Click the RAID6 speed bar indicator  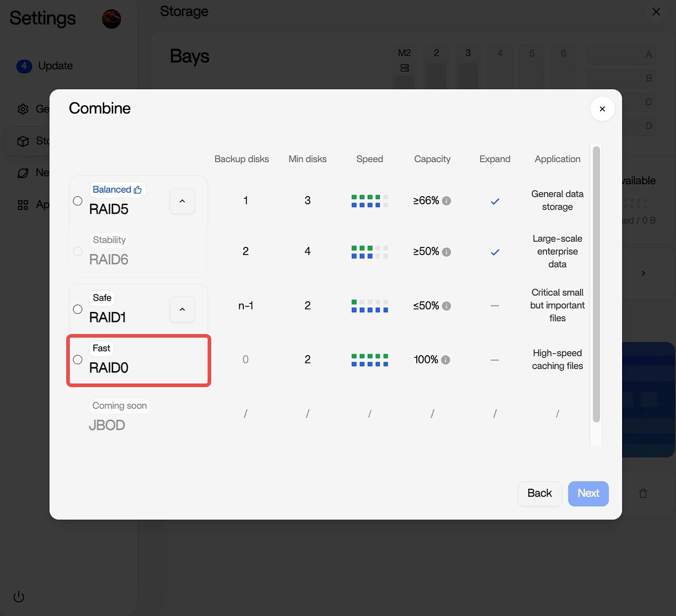tap(370, 252)
